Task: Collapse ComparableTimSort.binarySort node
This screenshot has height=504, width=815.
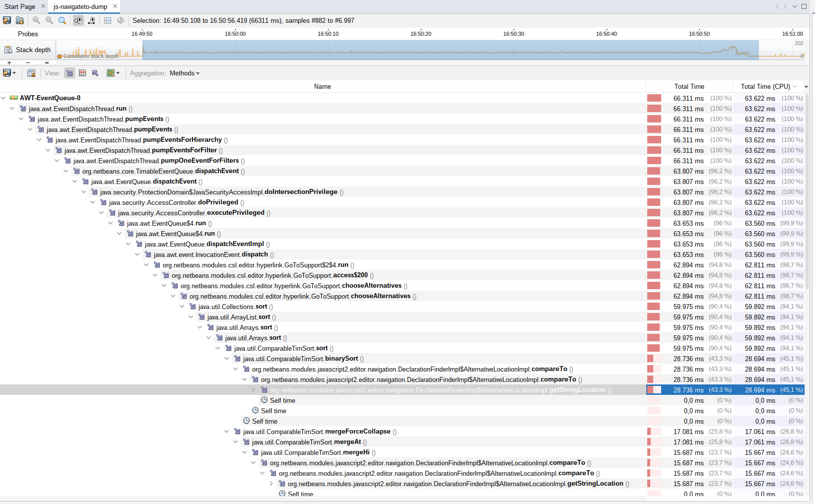Action: click(227, 359)
